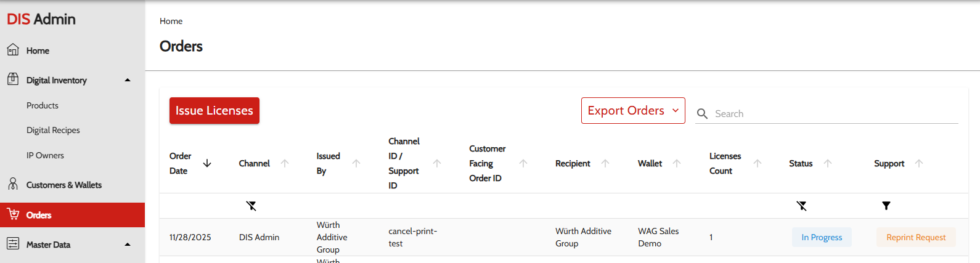This screenshot has height=263, width=980.
Task: Click the Home icon in sidebar
Action: tap(13, 50)
